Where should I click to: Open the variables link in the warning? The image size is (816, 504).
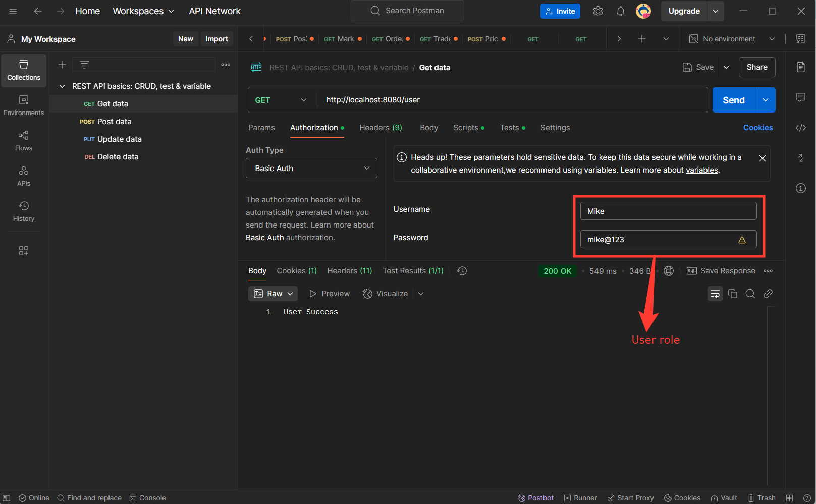point(702,170)
